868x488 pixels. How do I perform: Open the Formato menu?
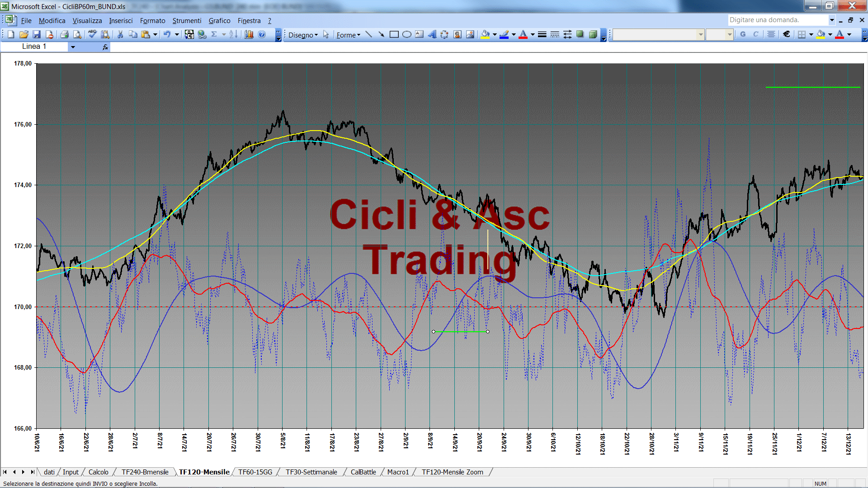[x=152, y=20]
